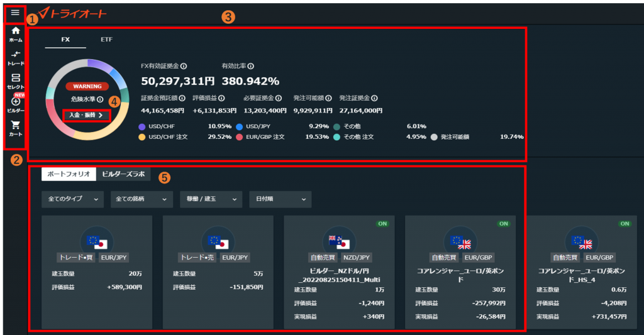The width and height of the screenshot is (644, 335).
Task: Click the 入金・振替 button
Action: coord(86,116)
